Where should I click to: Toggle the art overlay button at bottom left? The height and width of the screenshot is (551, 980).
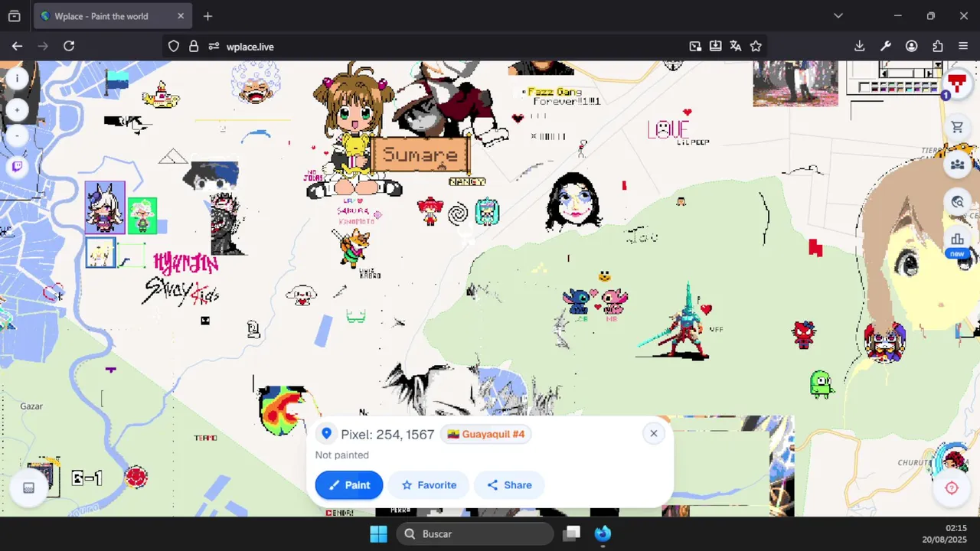29,487
